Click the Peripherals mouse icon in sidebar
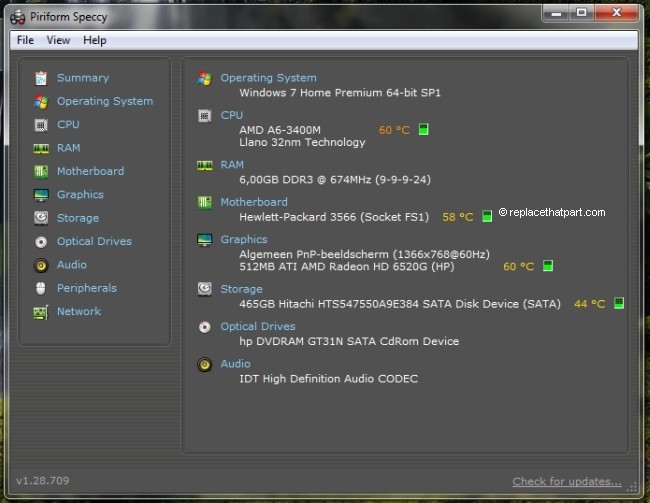650x503 pixels. point(41,288)
